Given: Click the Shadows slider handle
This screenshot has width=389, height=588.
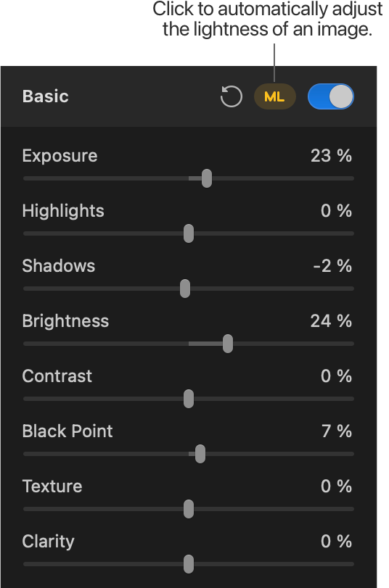Looking at the screenshot, I should 185,289.
